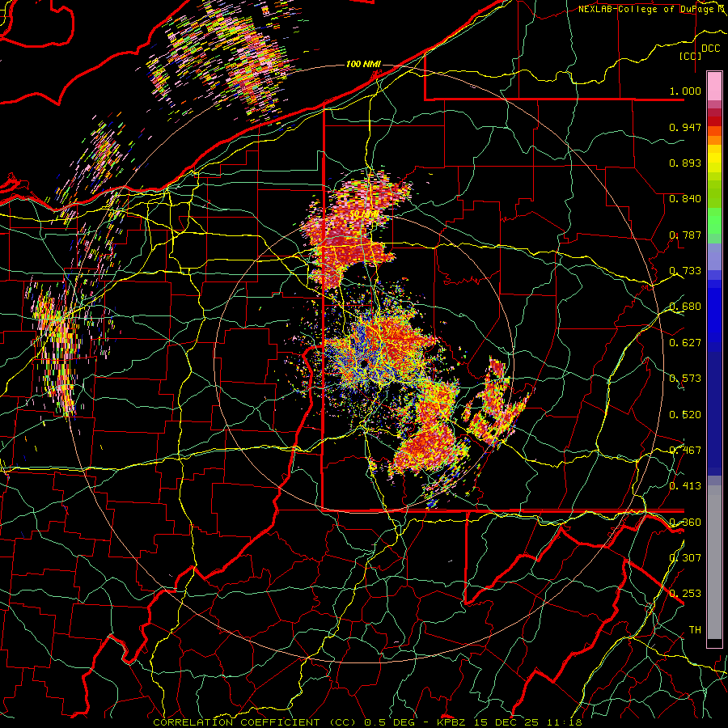Click the 100 NMI range ring label

click(363, 64)
